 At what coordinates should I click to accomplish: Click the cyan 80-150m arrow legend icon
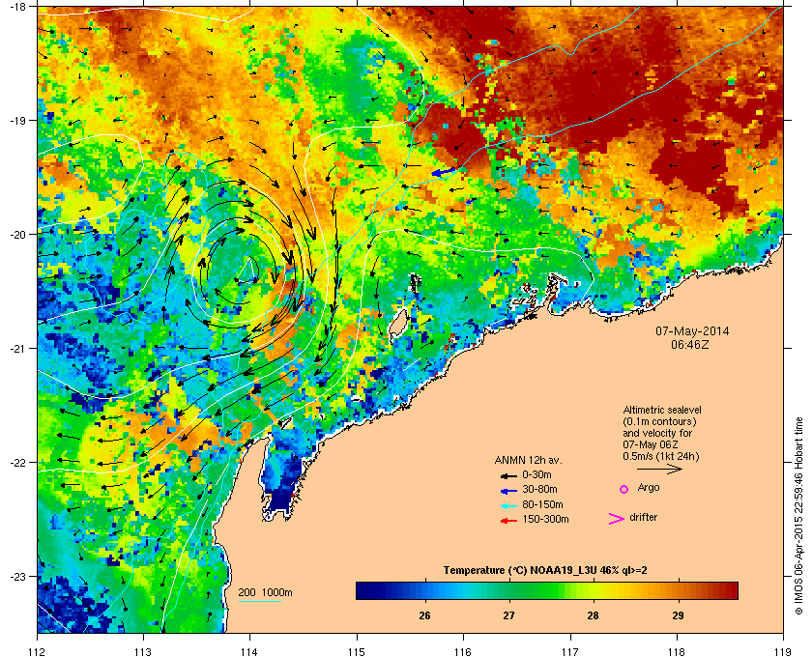pyautogui.click(x=508, y=505)
